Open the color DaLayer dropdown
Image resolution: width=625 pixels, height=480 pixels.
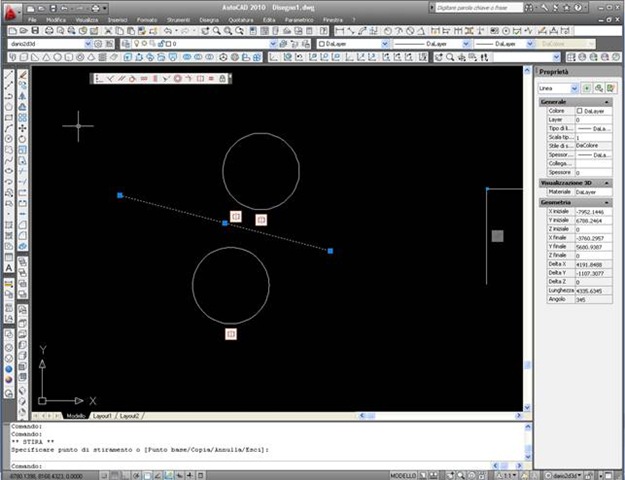[385, 44]
